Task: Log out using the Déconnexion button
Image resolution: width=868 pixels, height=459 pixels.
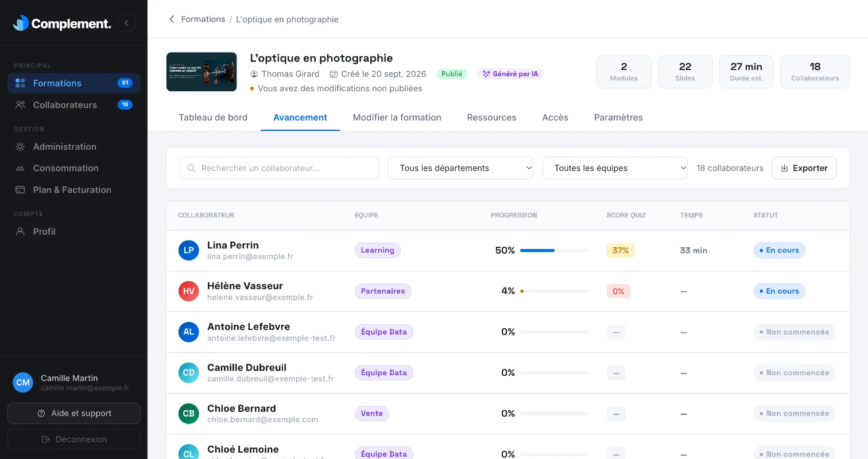Action: [x=74, y=439]
